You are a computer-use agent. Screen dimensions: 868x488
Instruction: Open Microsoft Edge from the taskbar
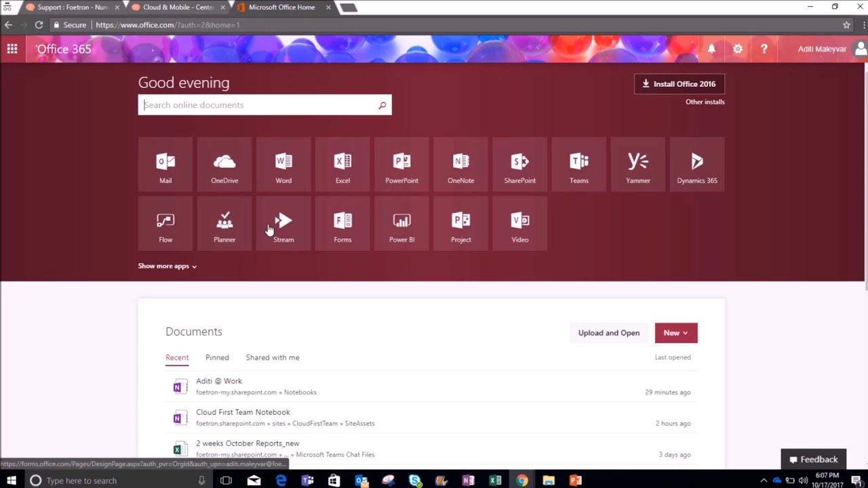(x=281, y=480)
